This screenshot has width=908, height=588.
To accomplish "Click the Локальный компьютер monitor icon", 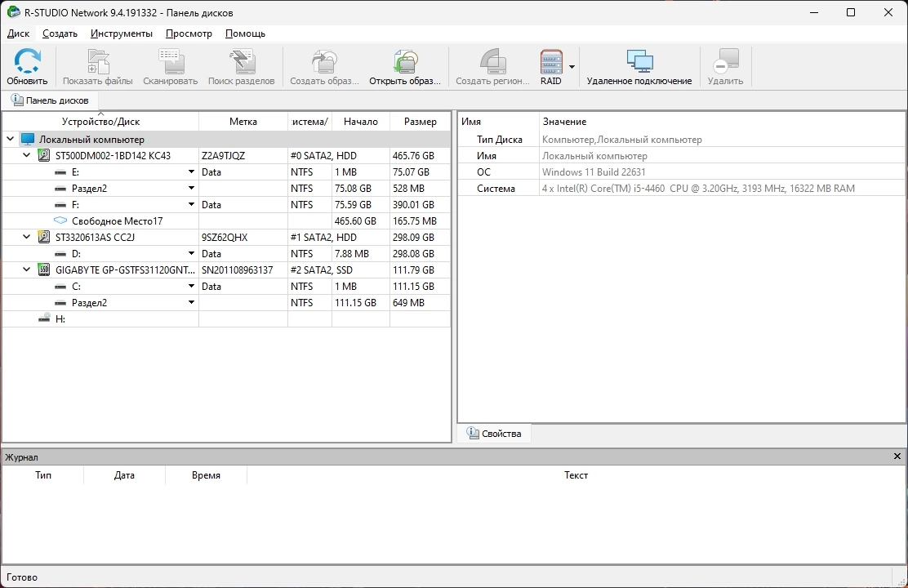I will pos(28,139).
